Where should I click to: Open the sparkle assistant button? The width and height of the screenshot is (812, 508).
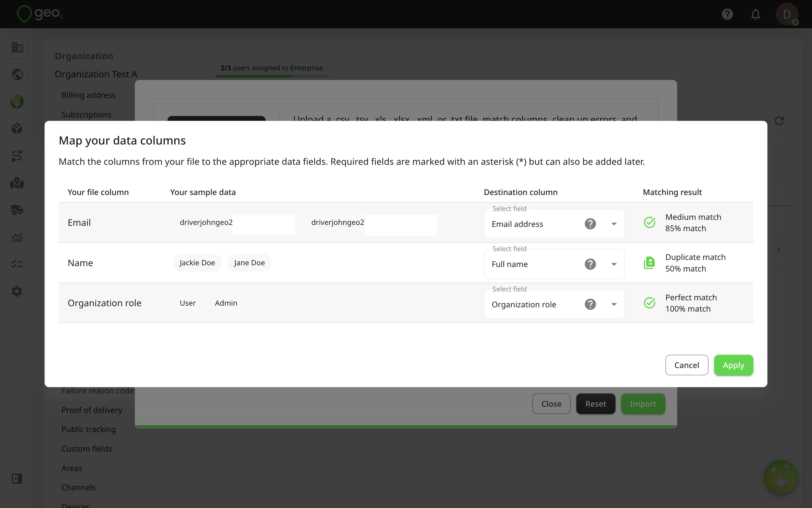coord(781,477)
